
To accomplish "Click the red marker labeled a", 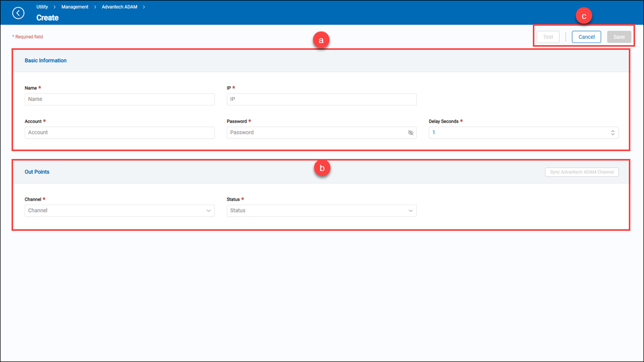I will click(x=320, y=40).
